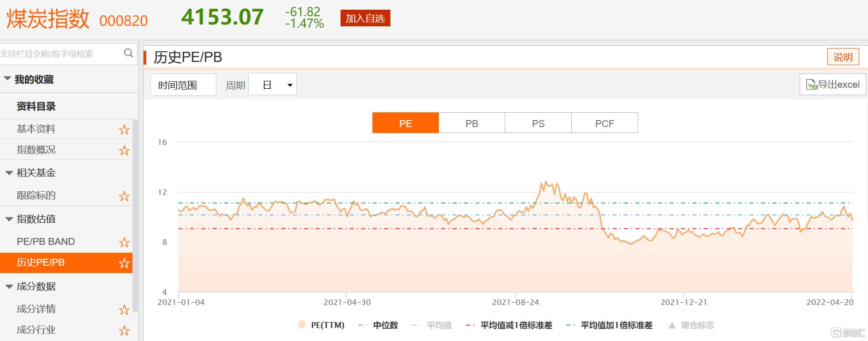
Task: Click the 2021-04-30 axis label
Action: (347, 302)
